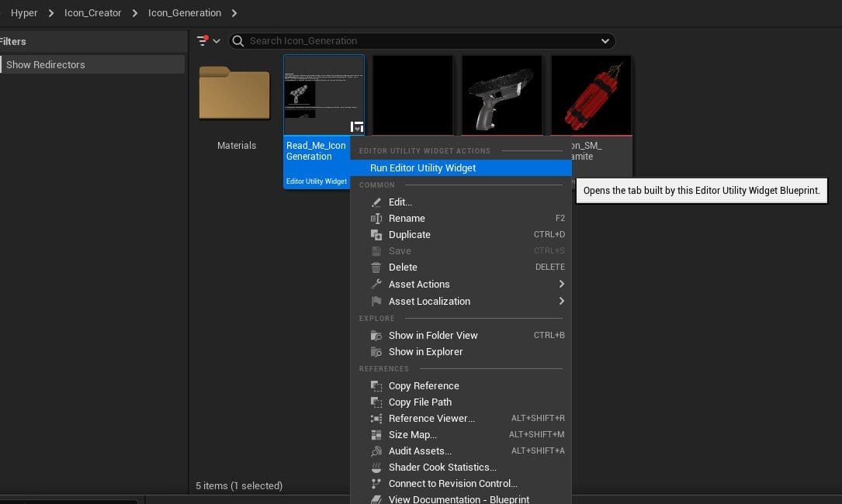Select Run Editor Utility Widget
This screenshot has height=504, width=842.
(423, 168)
